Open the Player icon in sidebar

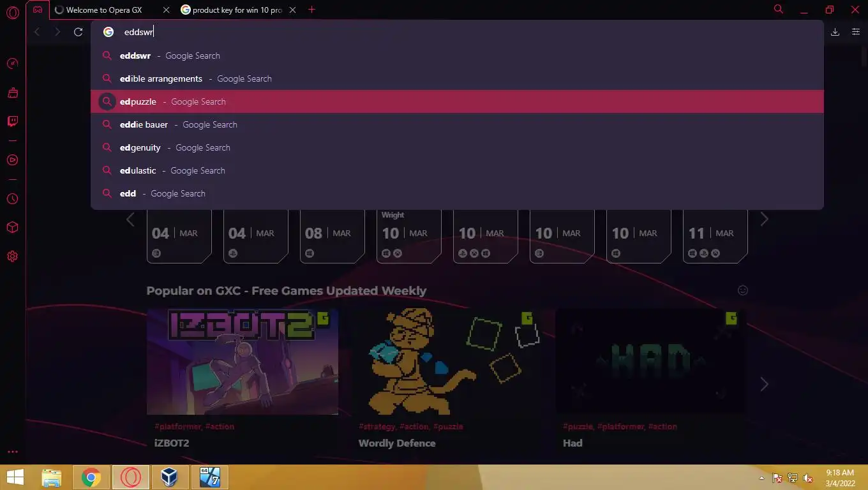[12, 160]
